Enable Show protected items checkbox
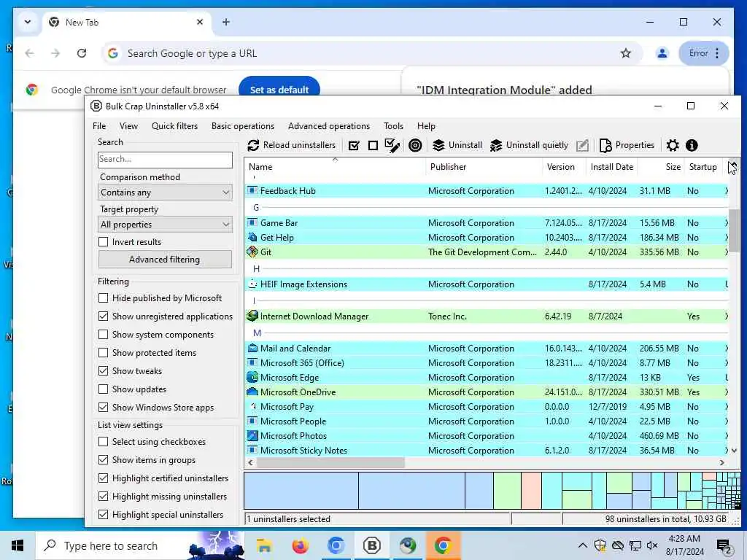This screenshot has height=560, width=747. [x=103, y=353]
